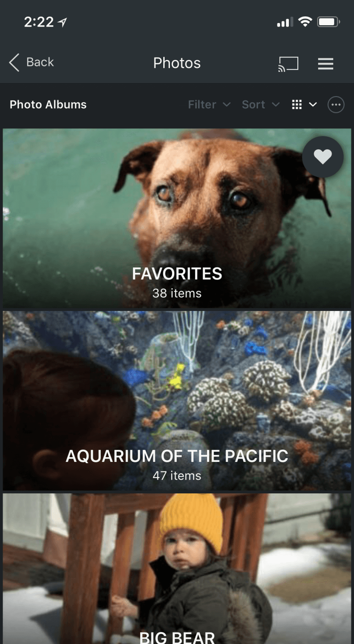
Task: Check the Wi-Fi status icon
Action: tap(305, 21)
